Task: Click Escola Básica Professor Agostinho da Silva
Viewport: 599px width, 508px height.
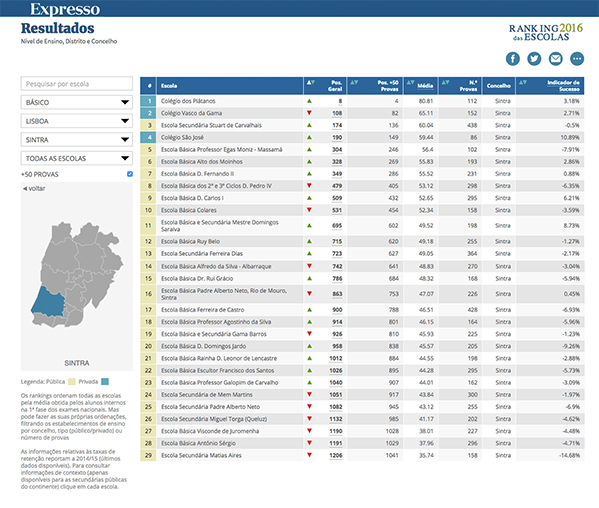Action: pyautogui.click(x=216, y=322)
